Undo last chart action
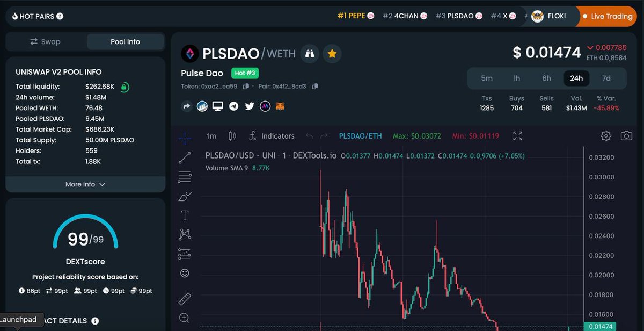Screen dimensions: 644x331 [x=309, y=136]
